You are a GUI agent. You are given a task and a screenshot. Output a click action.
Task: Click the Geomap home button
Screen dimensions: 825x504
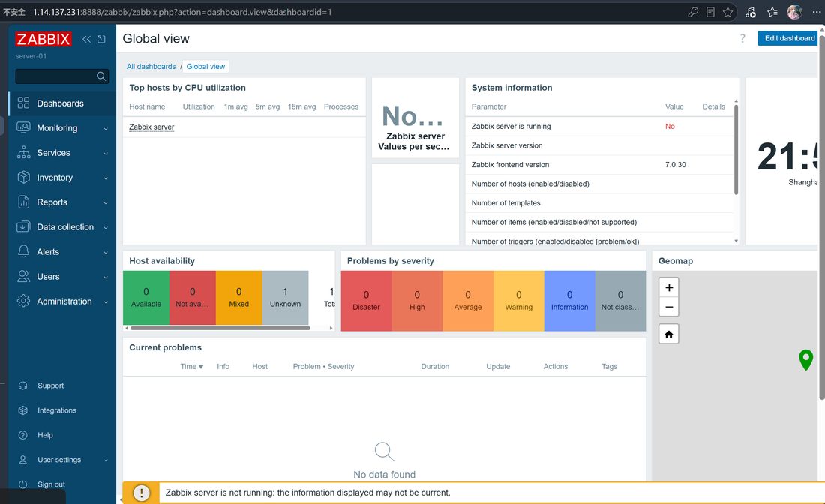[669, 334]
